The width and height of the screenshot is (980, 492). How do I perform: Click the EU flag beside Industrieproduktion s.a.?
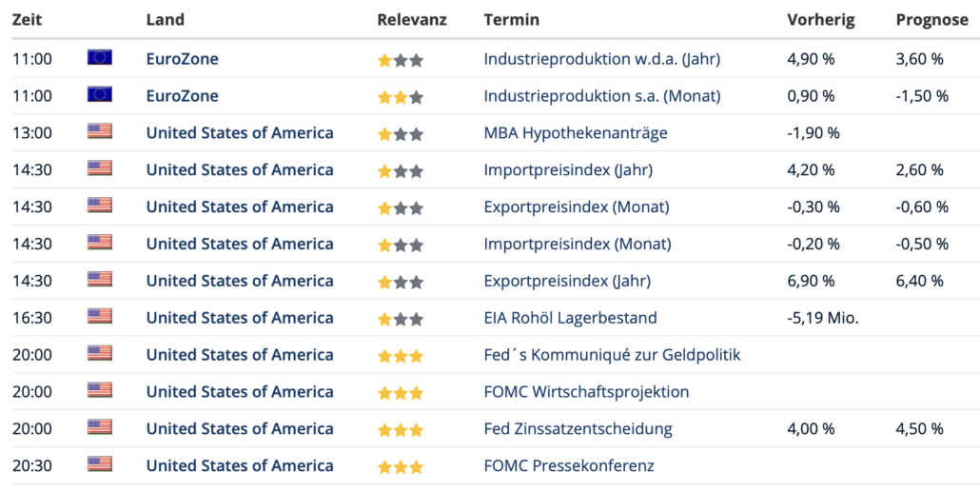pyautogui.click(x=99, y=94)
